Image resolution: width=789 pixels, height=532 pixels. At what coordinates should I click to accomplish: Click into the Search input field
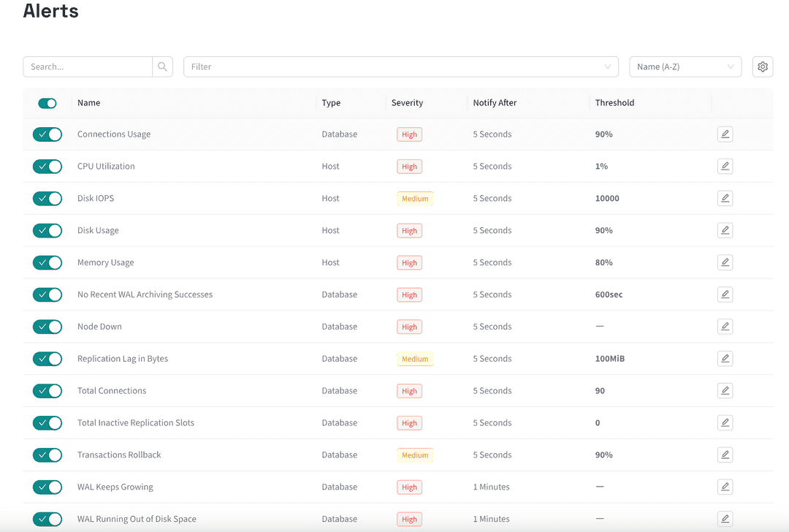click(88, 66)
